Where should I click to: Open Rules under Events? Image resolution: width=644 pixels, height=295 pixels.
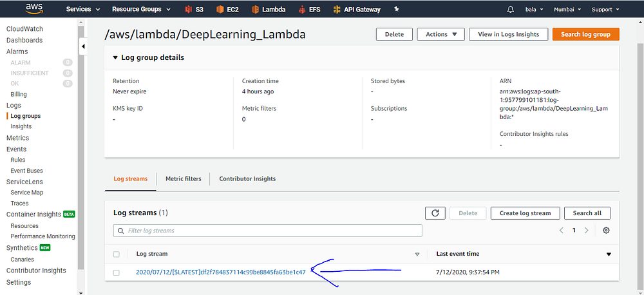(x=17, y=159)
